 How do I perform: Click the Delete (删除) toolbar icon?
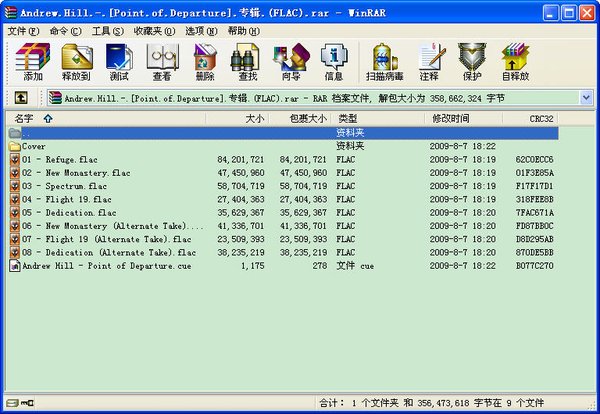tap(205, 62)
